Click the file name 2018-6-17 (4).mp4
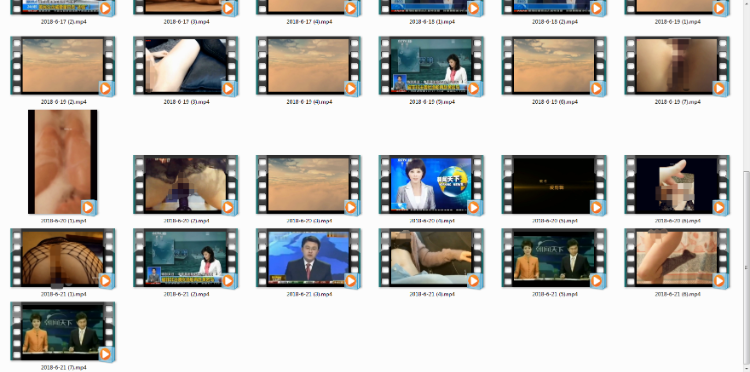This screenshot has width=750, height=372. [309, 22]
